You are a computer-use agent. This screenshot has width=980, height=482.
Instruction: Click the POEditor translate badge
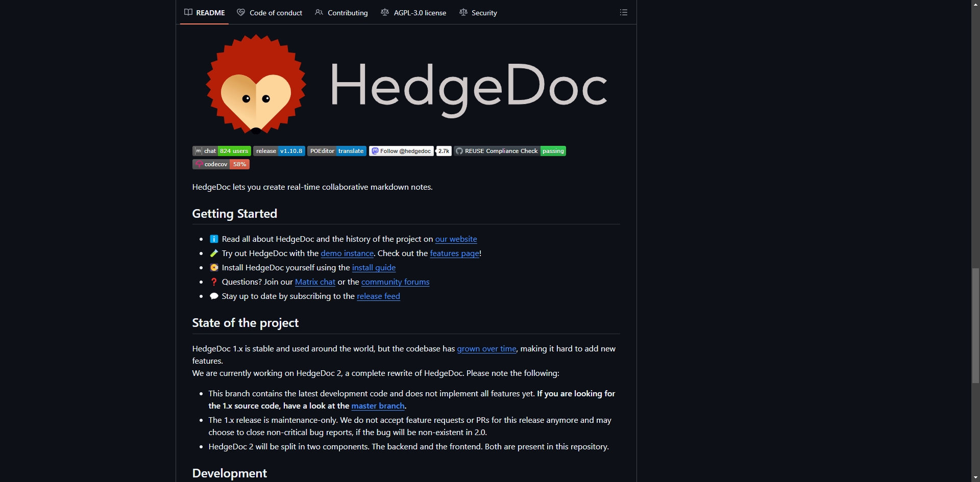tap(337, 151)
